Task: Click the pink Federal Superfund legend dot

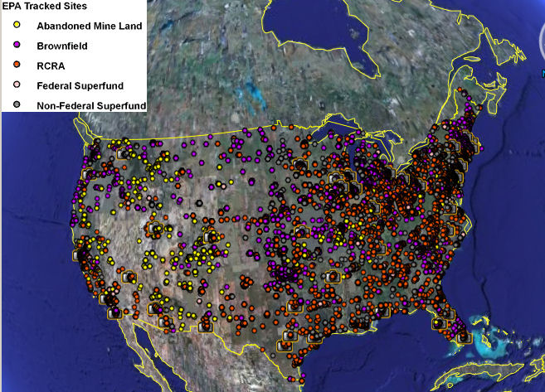Action: pyautogui.click(x=17, y=85)
